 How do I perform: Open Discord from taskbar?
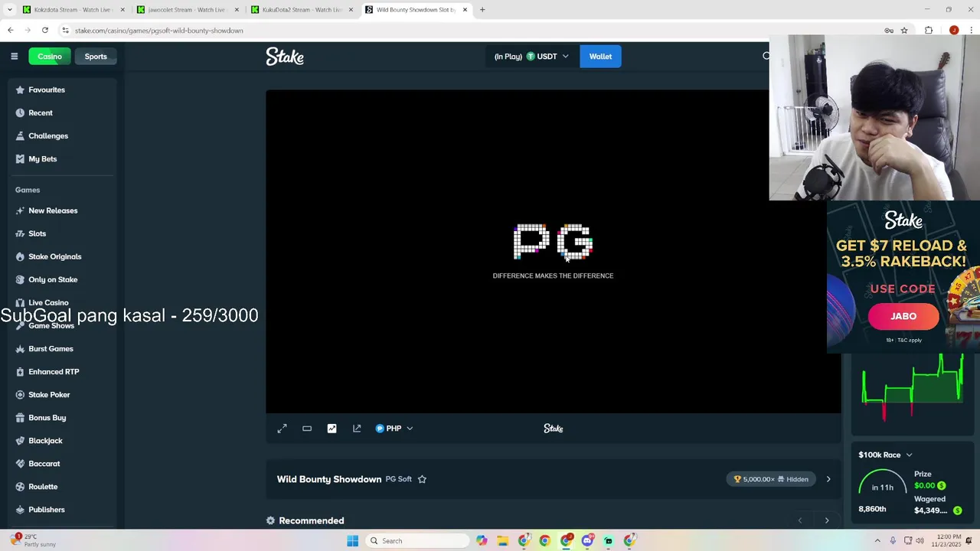[587, 541]
